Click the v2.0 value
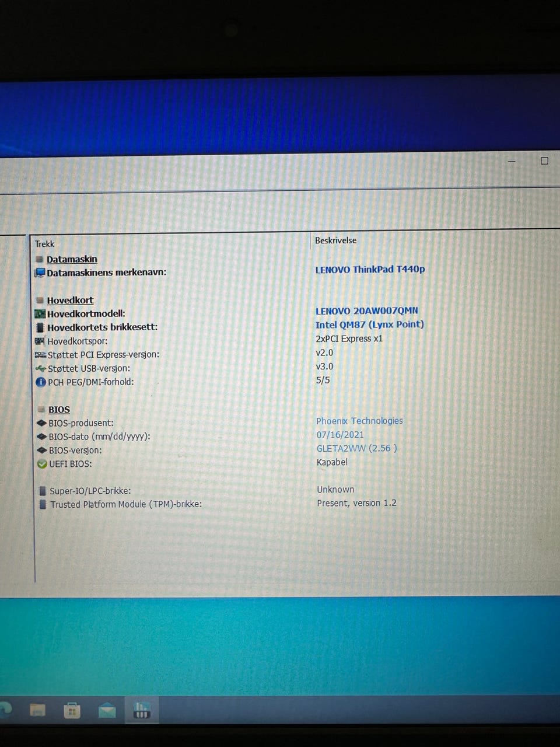Screen dimensions: 560x747 click(324, 352)
